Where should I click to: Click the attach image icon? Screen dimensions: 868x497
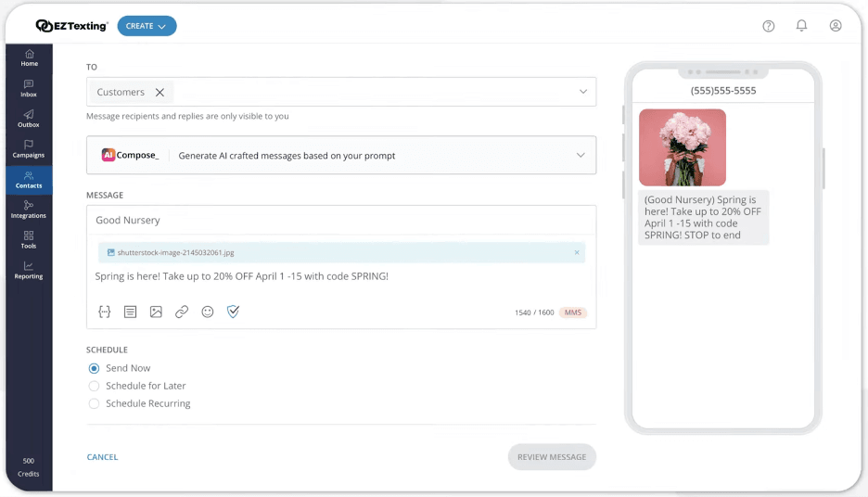(156, 312)
